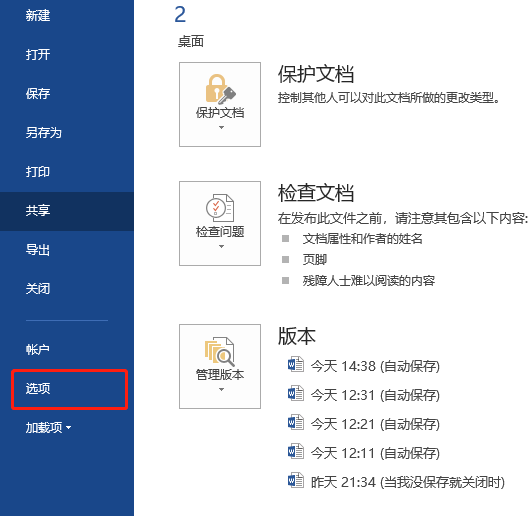Click the 保护文档 button label
The image size is (531, 516).
click(220, 113)
